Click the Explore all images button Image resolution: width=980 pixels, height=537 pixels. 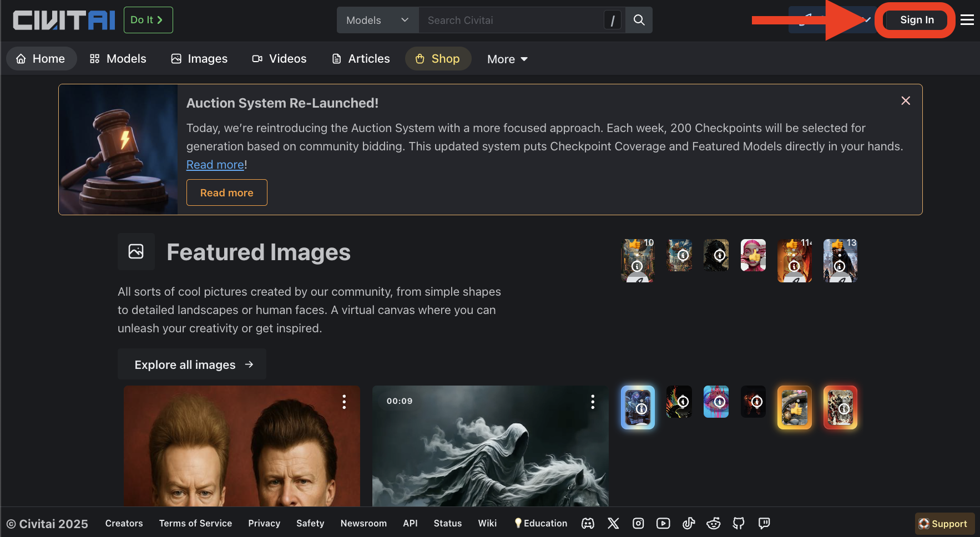192,364
